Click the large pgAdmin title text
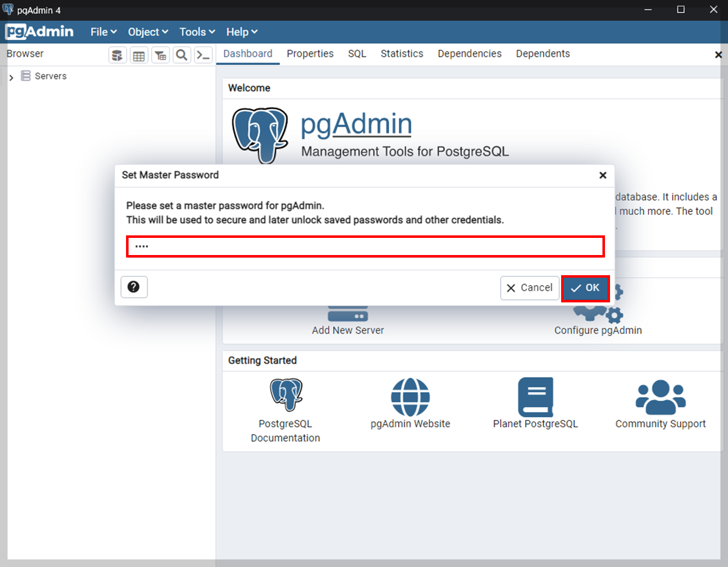Screen dimensions: 728x567 (356, 124)
